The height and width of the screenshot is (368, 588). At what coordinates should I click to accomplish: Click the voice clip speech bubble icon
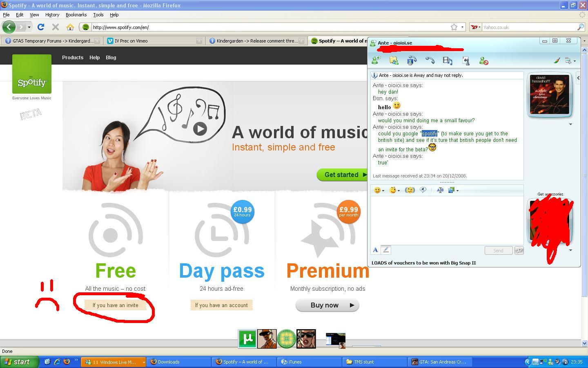423,190
